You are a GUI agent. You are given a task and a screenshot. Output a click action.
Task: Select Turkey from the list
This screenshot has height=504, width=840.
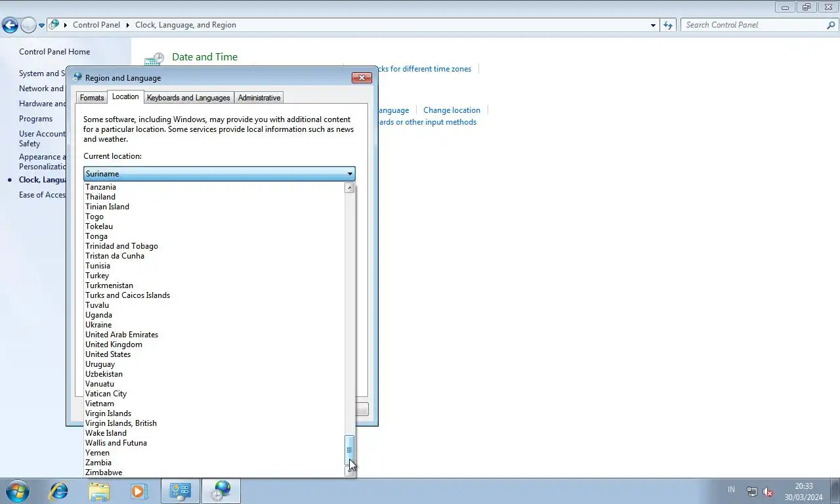(x=215, y=276)
